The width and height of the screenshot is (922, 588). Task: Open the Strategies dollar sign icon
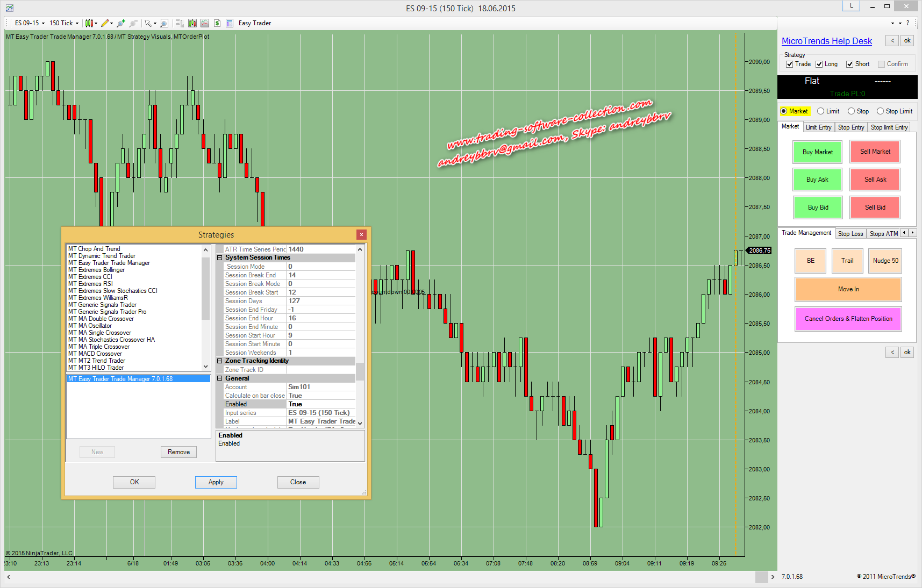pyautogui.click(x=217, y=23)
